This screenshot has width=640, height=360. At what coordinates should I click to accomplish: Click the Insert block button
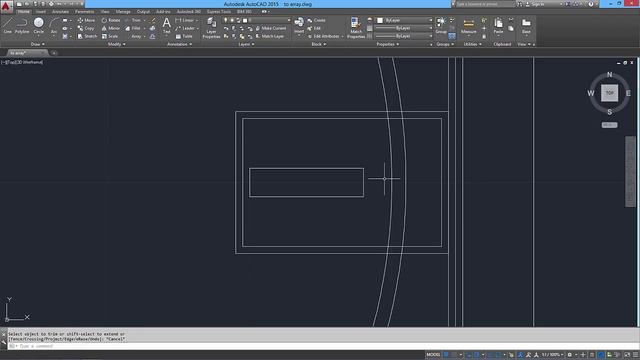coord(299,26)
